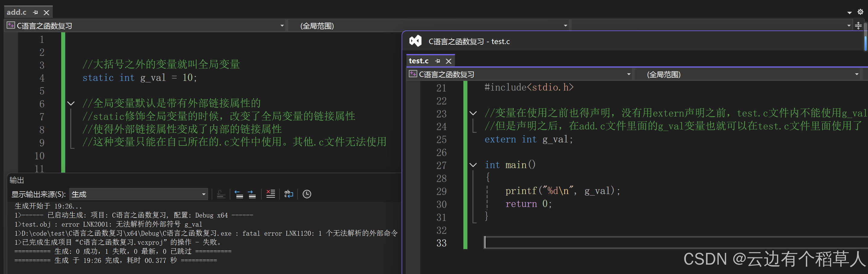Viewport: 868px width, 274px height.
Task: Pin the add.c tab
Action: pyautogui.click(x=35, y=12)
